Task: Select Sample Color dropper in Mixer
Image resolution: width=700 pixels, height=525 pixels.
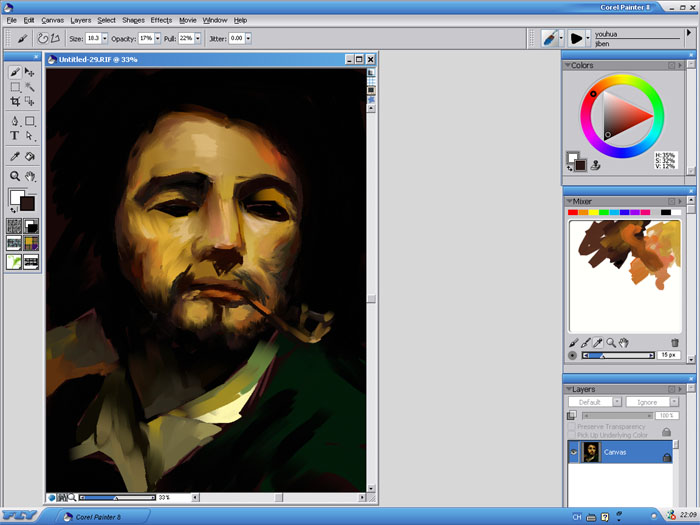Action: [x=598, y=343]
